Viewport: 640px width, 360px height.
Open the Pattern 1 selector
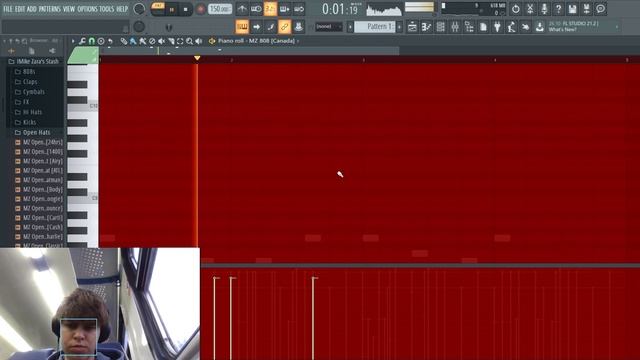375,27
